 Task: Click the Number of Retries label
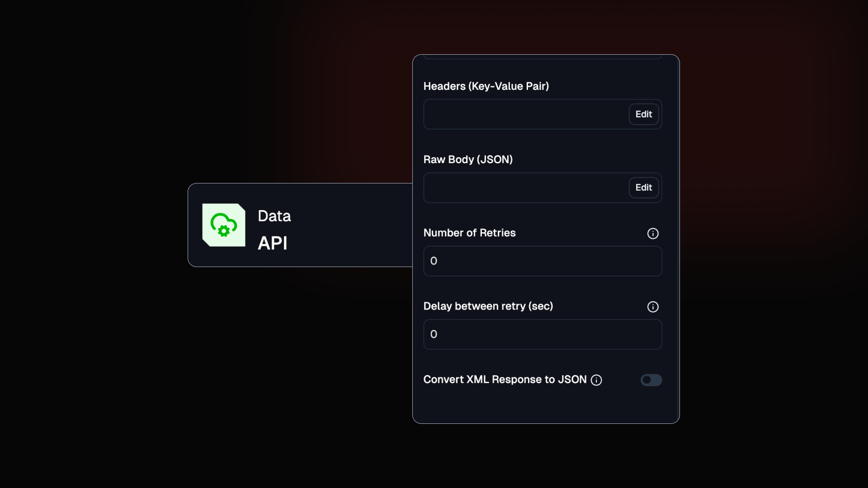(469, 233)
